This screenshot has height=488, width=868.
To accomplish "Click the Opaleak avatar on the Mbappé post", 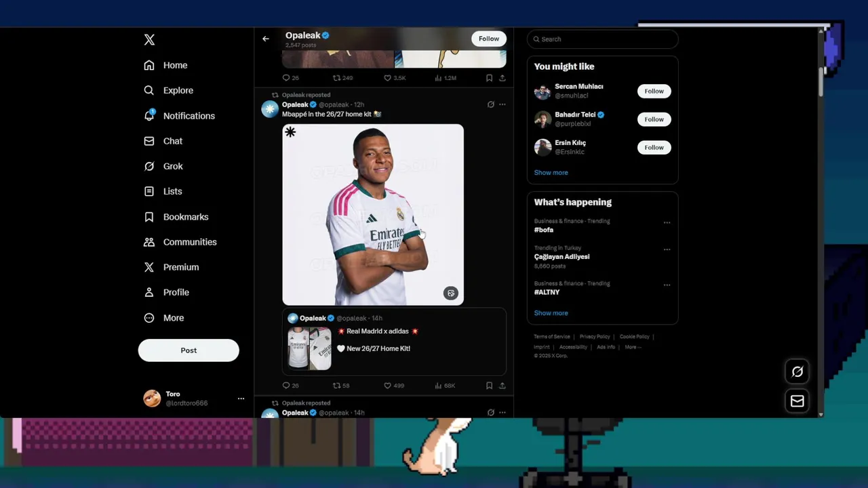I will point(270,108).
